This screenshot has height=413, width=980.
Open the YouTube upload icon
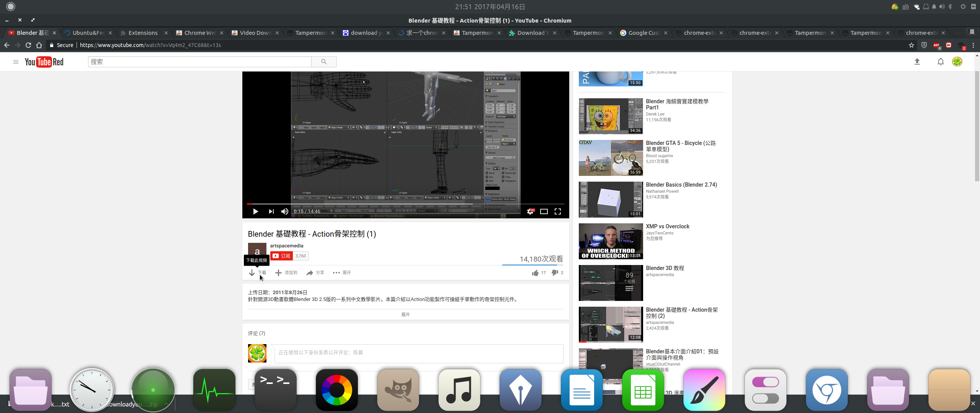917,62
